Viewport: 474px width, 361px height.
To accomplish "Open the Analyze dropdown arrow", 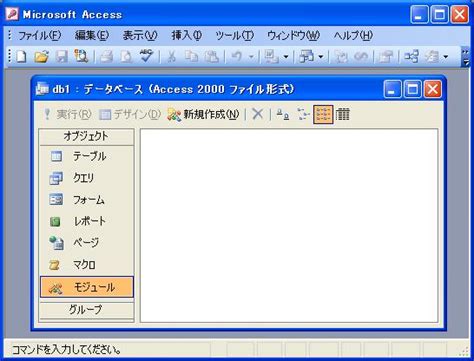I will point(321,57).
